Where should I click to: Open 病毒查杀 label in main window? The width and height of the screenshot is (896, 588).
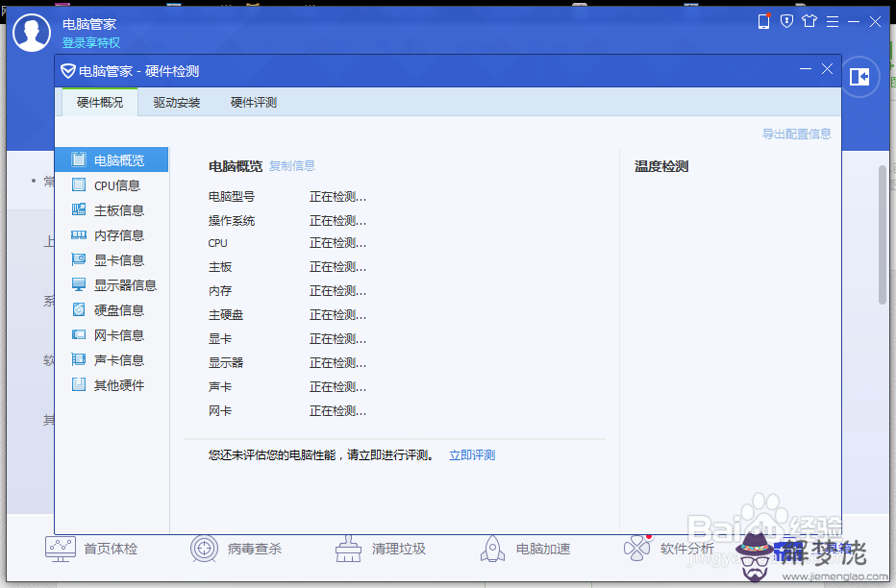(x=255, y=549)
